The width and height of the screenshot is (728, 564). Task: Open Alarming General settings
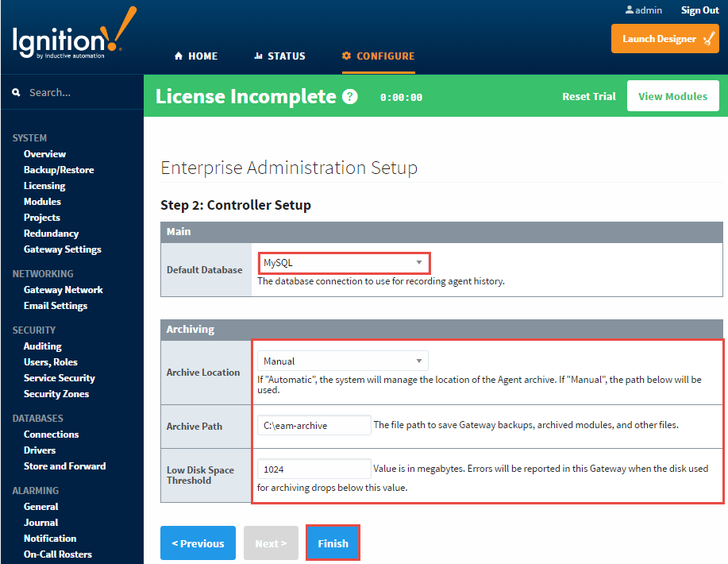pos(40,506)
